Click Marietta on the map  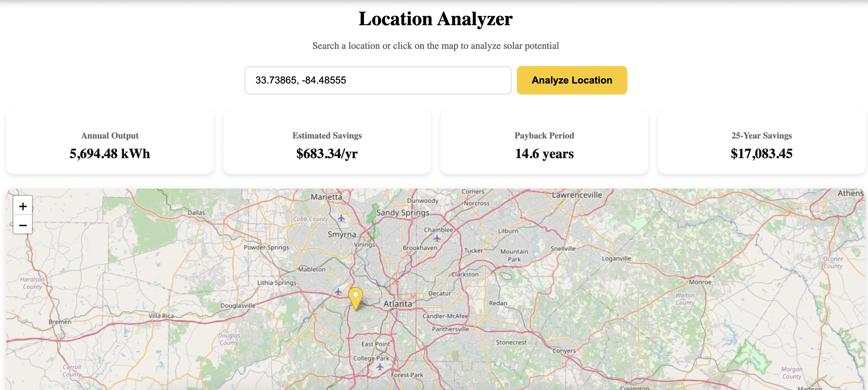pos(326,197)
